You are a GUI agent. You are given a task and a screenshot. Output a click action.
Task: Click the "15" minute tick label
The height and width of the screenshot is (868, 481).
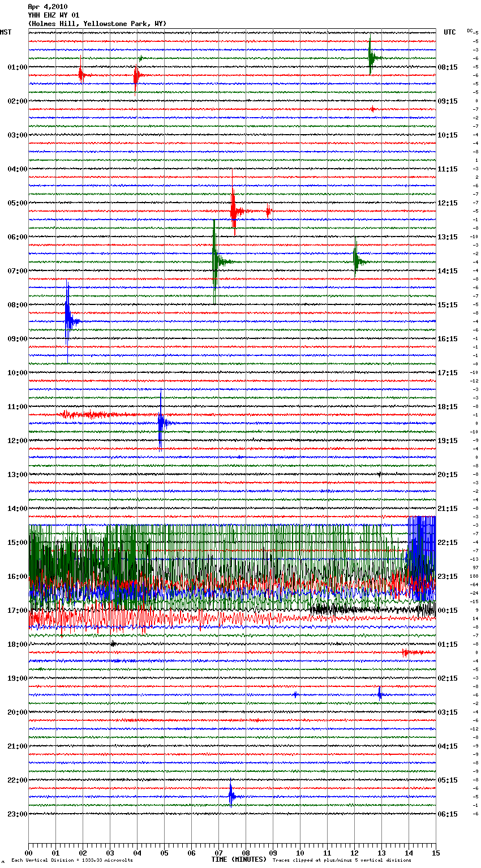(436, 852)
